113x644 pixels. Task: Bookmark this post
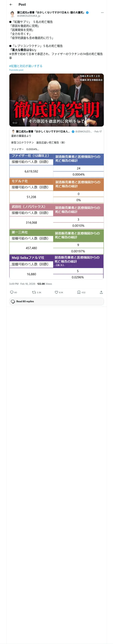tap(79, 292)
